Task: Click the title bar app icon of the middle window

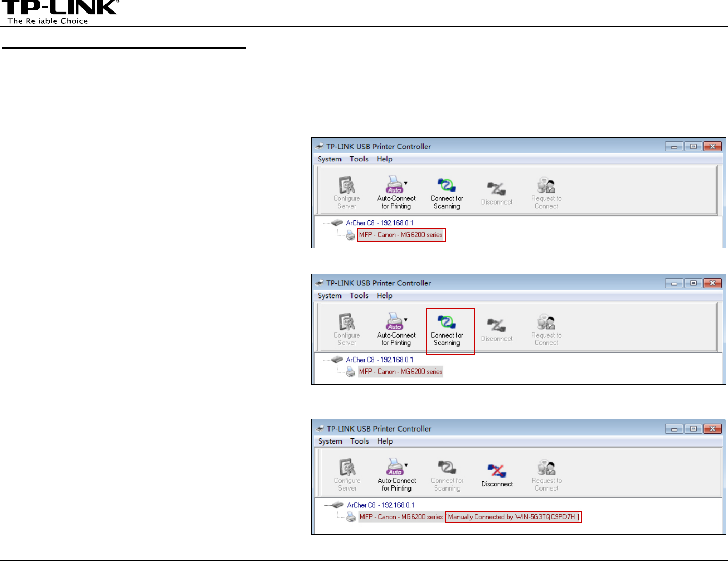Action: pyautogui.click(x=320, y=283)
